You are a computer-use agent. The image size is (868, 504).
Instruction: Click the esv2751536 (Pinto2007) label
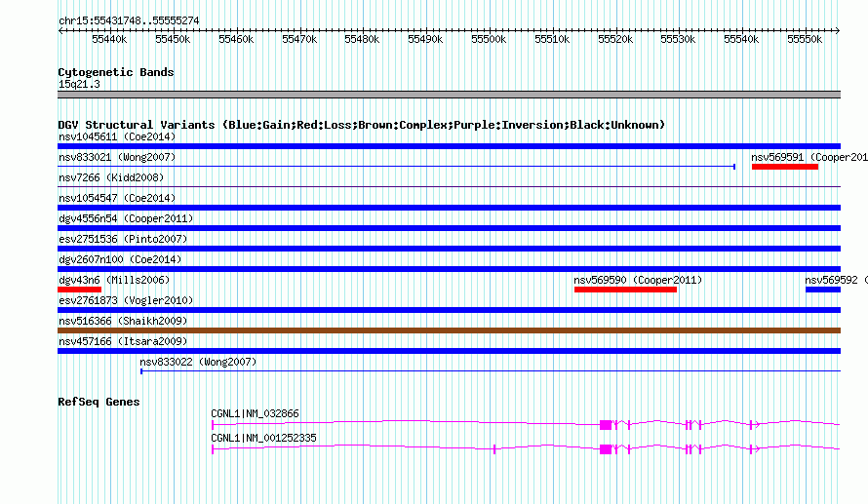coord(122,239)
